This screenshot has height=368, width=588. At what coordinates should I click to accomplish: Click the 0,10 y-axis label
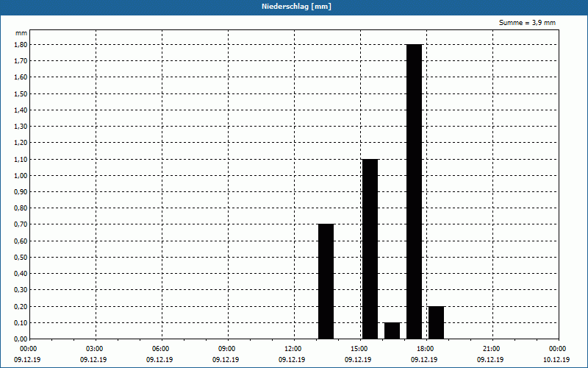21,323
